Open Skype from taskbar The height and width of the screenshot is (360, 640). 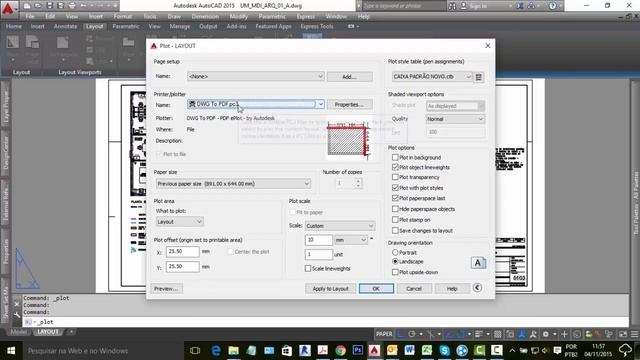click(444, 351)
